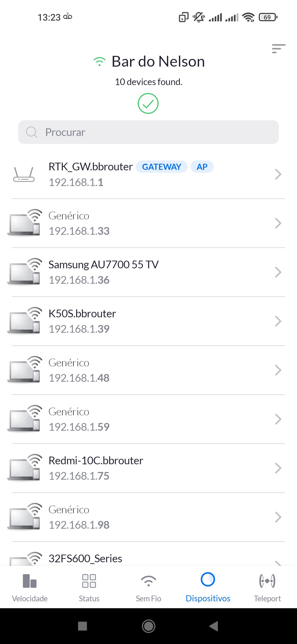This screenshot has height=644, width=297.
Task: Expand details for device 192.168.1.33
Action: tap(278, 223)
